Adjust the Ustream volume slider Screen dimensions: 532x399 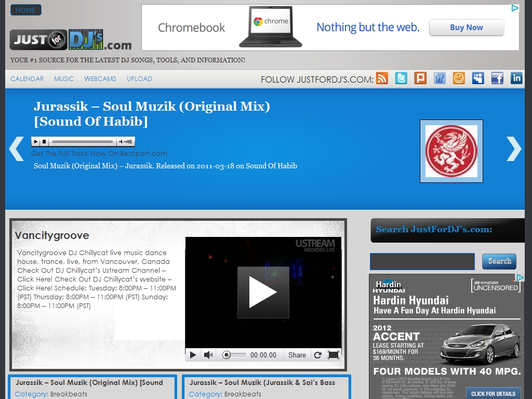click(x=234, y=355)
